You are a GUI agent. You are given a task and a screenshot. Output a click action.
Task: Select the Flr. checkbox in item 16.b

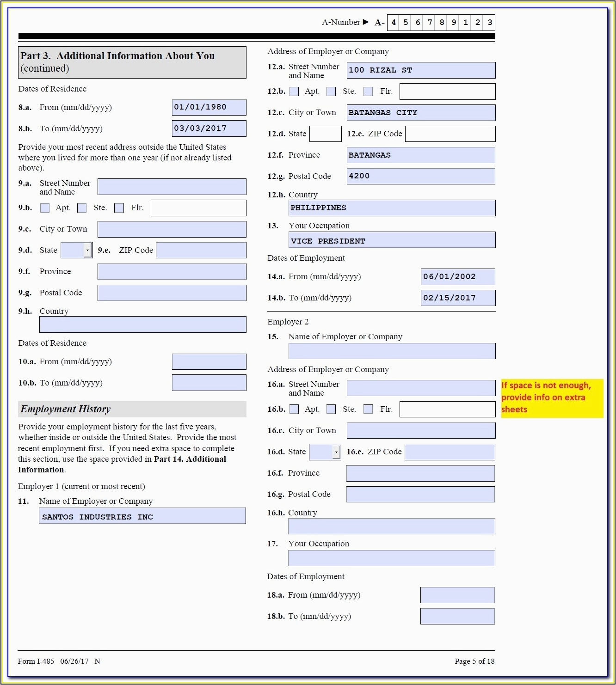tap(368, 409)
